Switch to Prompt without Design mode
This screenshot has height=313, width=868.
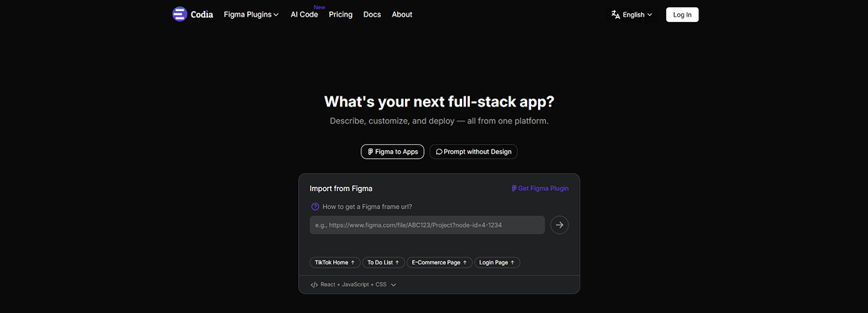pos(473,152)
